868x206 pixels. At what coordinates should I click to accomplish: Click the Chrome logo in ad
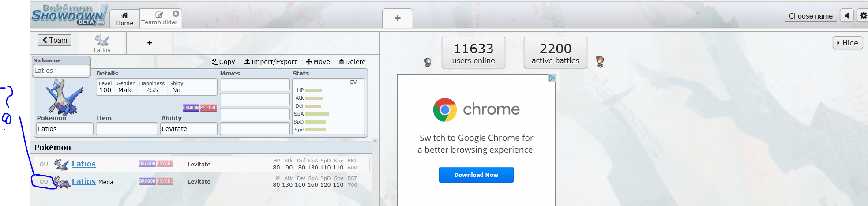pos(445,110)
